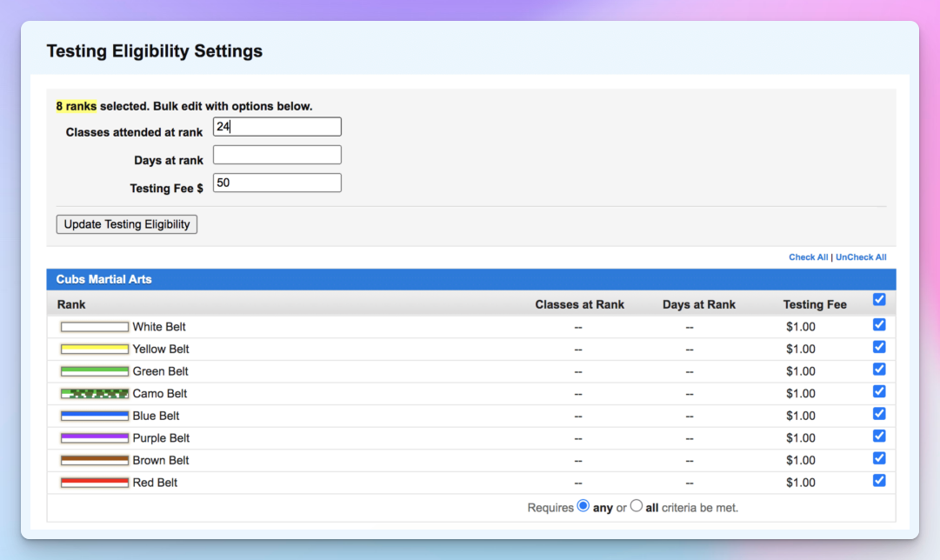940x560 pixels.
Task: Click the Red Belt $1.00 testing fee
Action: click(x=800, y=482)
